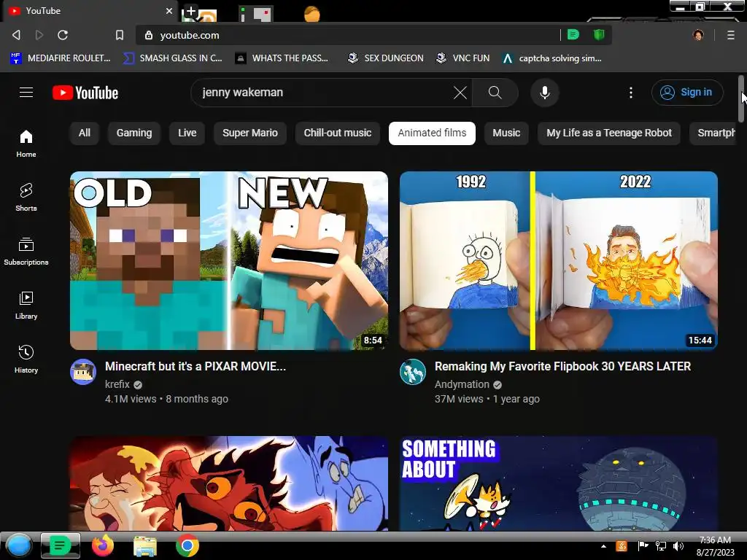This screenshot has width=747, height=560.
Task: Click the browser forward arrow
Action: pos(39,35)
